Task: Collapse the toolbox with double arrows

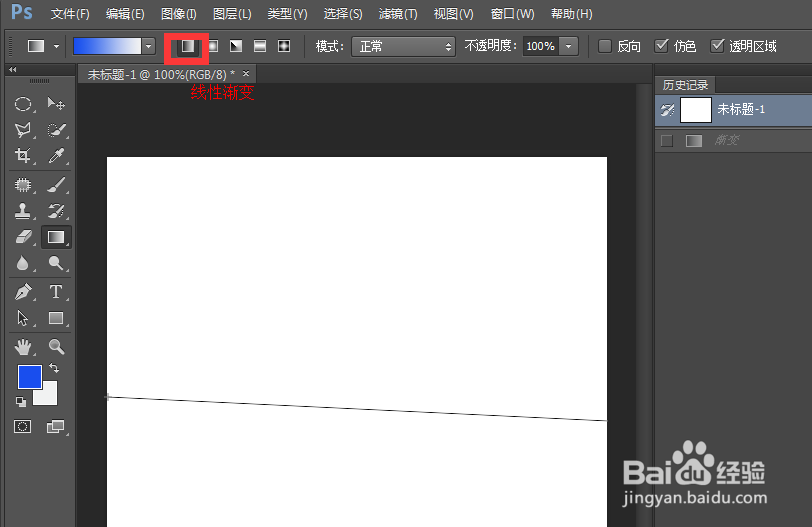Action: [13, 69]
